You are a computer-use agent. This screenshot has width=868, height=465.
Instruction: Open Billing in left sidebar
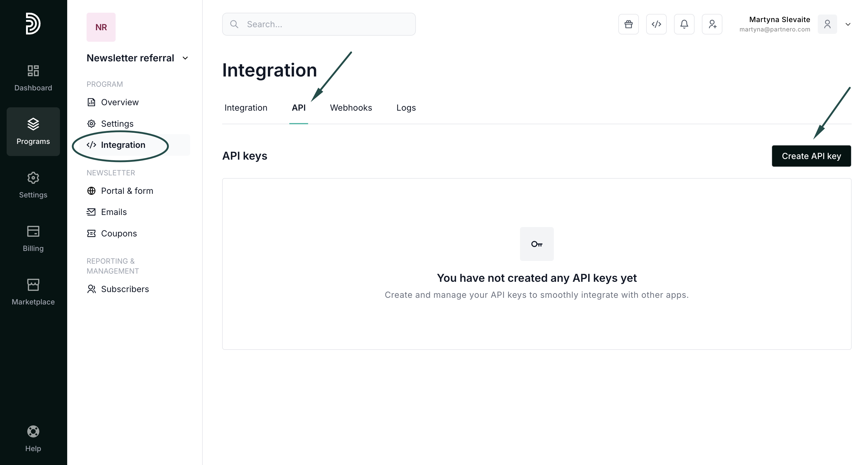tap(33, 238)
